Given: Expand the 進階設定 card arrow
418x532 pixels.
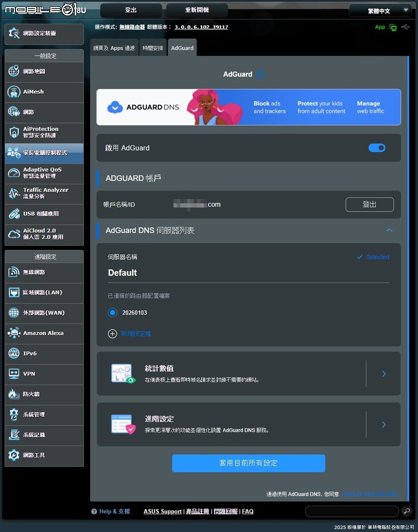Looking at the screenshot, I should (x=384, y=424).
